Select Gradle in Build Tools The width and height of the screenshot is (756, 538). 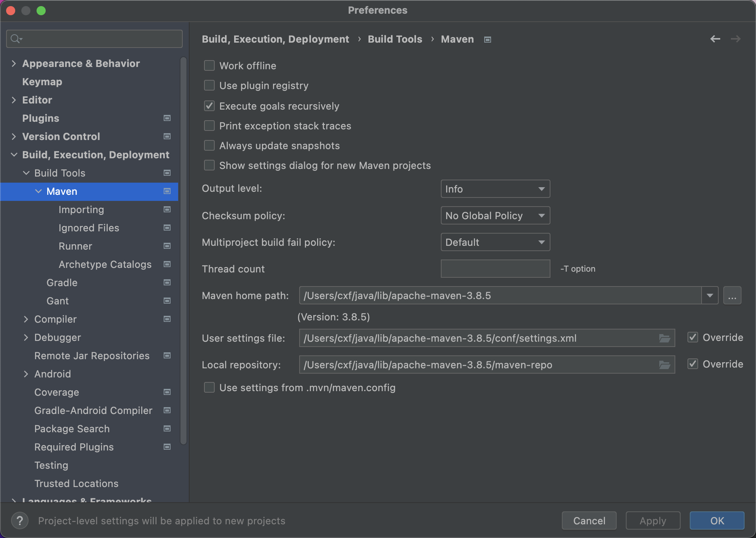pos(62,282)
